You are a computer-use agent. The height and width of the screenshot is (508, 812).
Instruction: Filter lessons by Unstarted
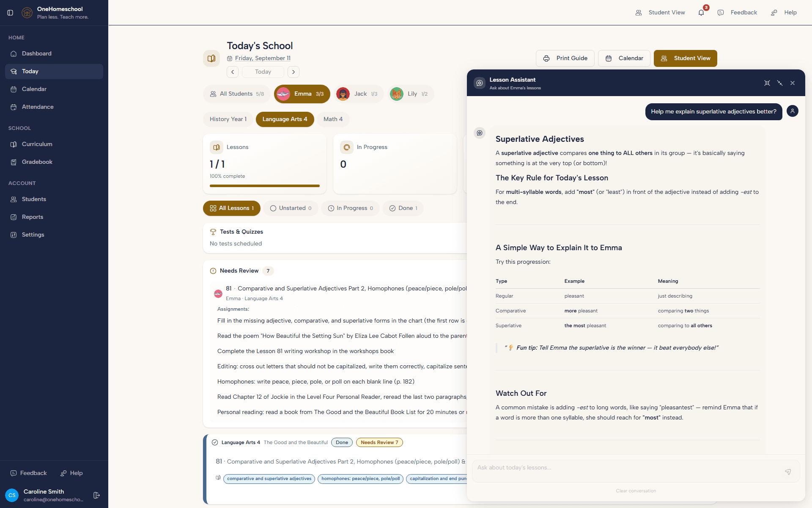click(x=291, y=208)
